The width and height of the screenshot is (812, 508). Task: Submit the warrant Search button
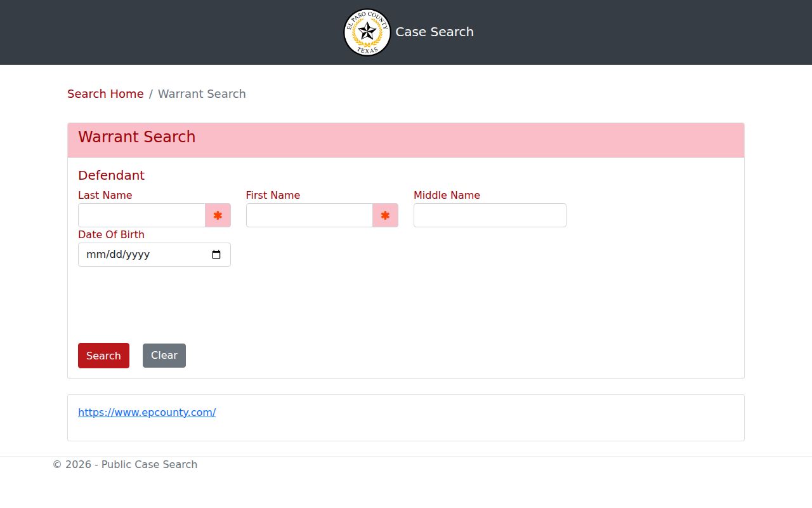point(103,356)
